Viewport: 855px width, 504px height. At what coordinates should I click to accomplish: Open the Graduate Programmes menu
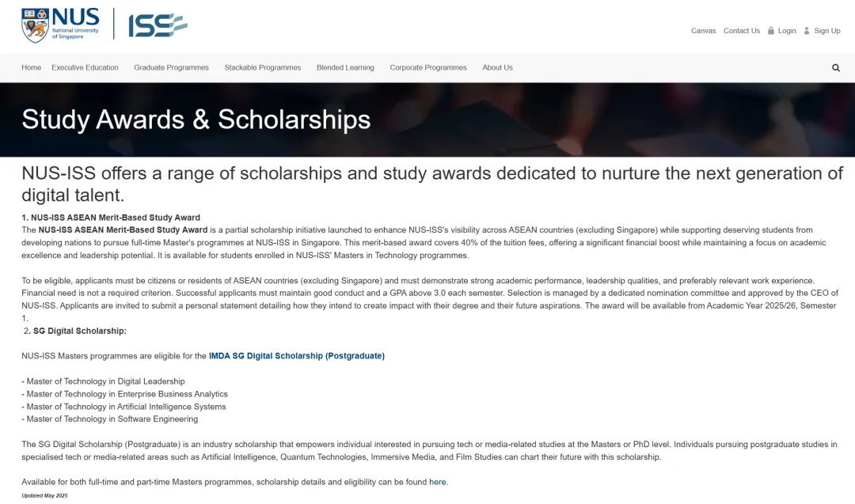171,68
